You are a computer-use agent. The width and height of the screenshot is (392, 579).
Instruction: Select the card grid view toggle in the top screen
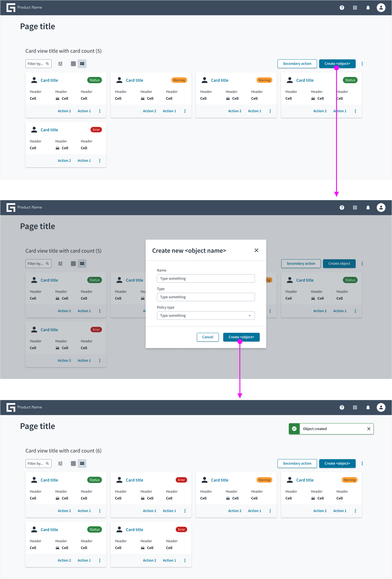coord(82,64)
